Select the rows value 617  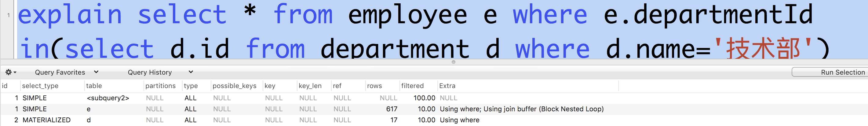pos(392,109)
